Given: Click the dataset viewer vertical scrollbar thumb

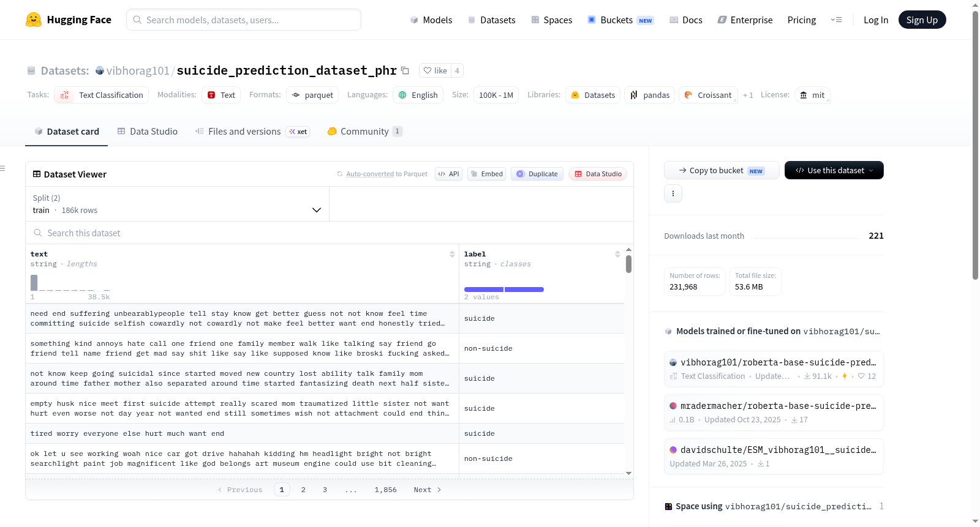Looking at the screenshot, I should point(628,264).
